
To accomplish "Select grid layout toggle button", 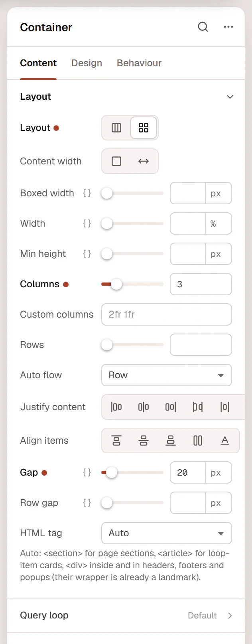I will pos(144,128).
